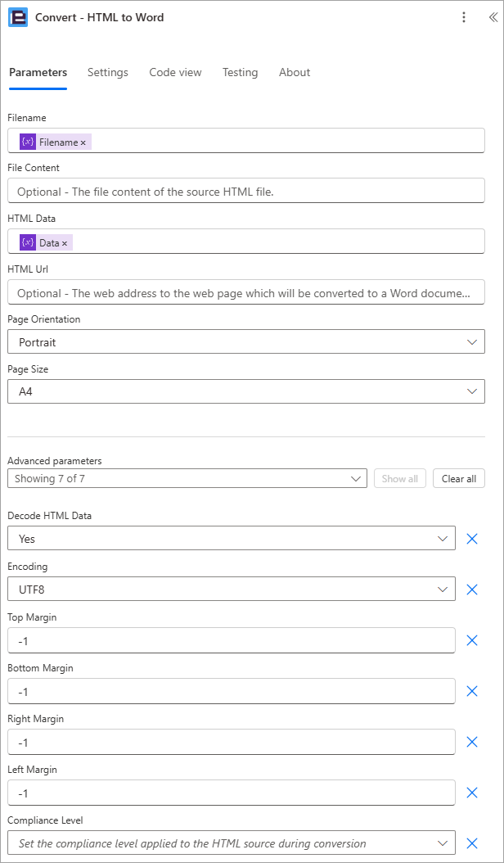Remove the Data variable token
The width and height of the screenshot is (504, 863).
pos(65,242)
